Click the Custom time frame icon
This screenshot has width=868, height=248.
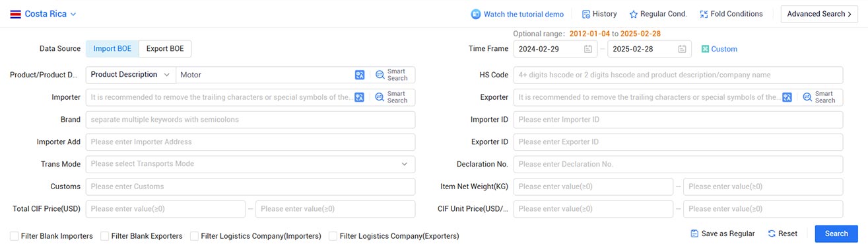click(x=705, y=49)
